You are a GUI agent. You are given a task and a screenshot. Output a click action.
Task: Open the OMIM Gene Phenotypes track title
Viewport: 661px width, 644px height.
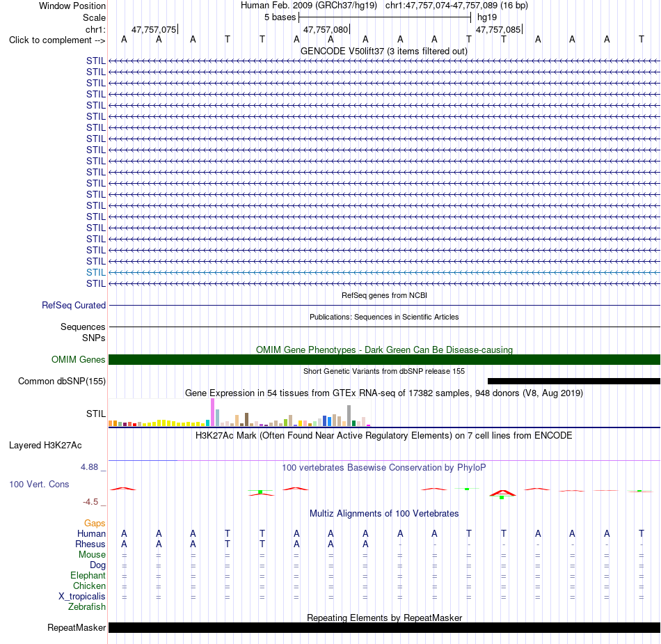tap(384, 350)
